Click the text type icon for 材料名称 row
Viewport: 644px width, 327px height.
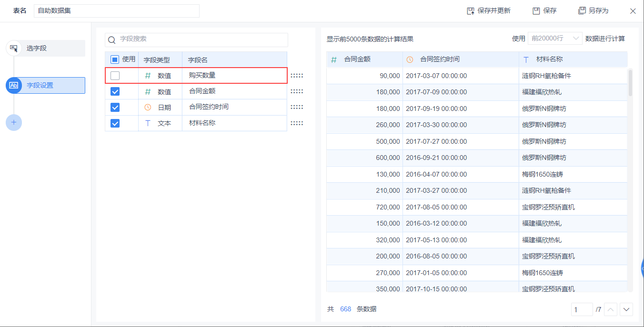148,123
